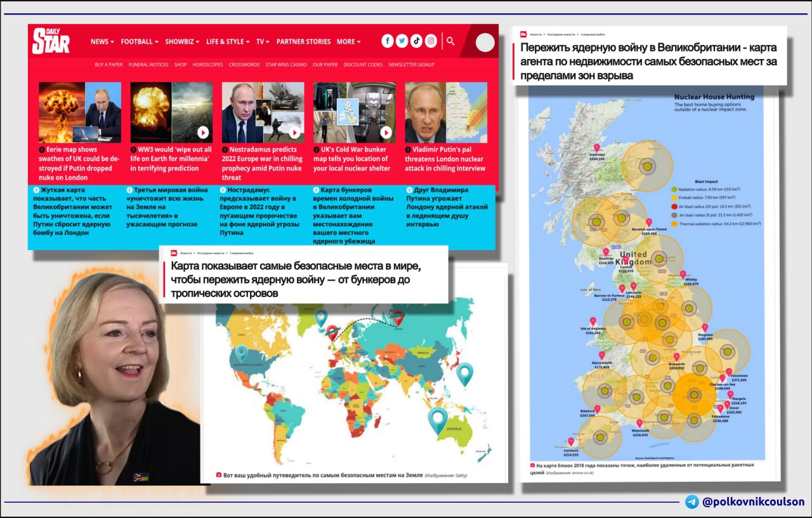Click the Margate map pin
The height and width of the screenshot is (518, 812).
730,394
